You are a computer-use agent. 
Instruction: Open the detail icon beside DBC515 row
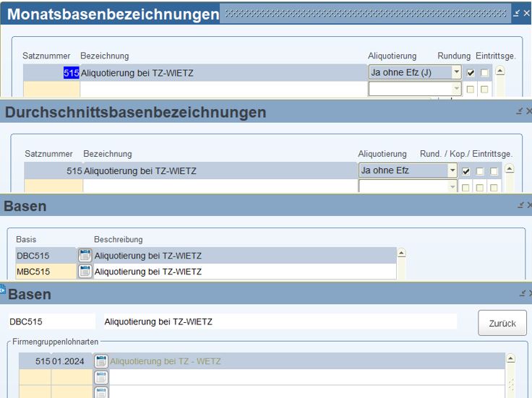pyautogui.click(x=85, y=256)
